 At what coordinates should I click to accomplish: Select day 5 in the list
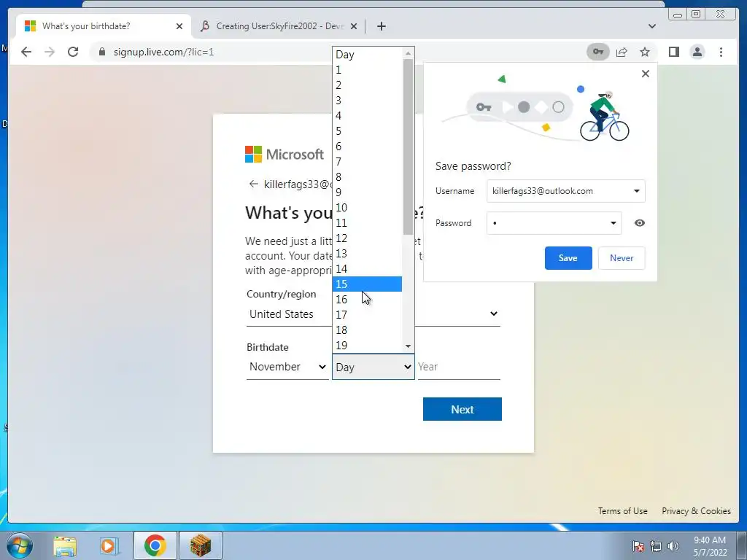368,131
